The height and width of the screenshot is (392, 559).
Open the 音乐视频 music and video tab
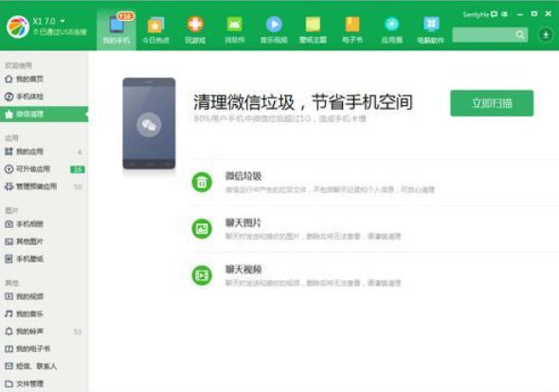pos(274,29)
